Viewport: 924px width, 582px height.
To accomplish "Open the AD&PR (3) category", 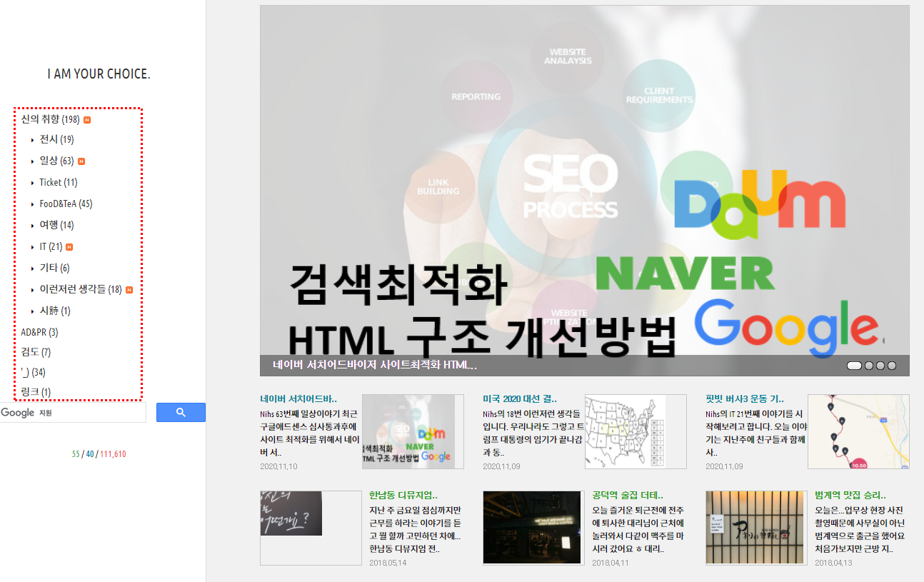I will (x=39, y=332).
